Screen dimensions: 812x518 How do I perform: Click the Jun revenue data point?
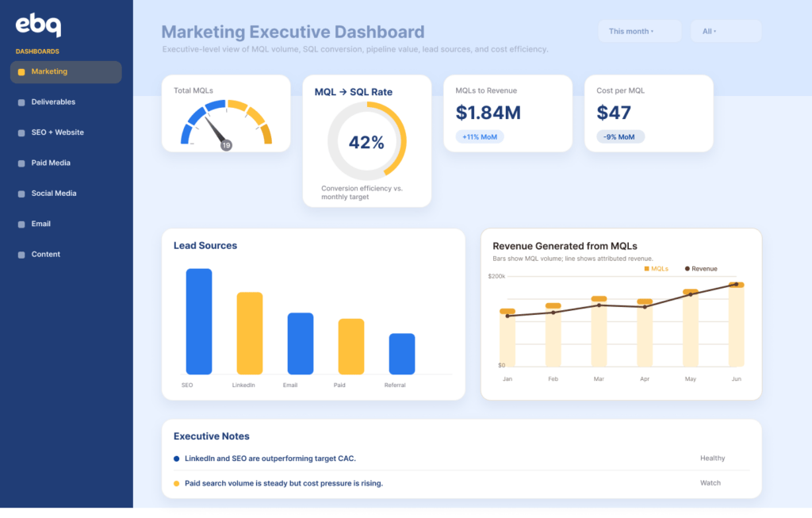pos(737,284)
